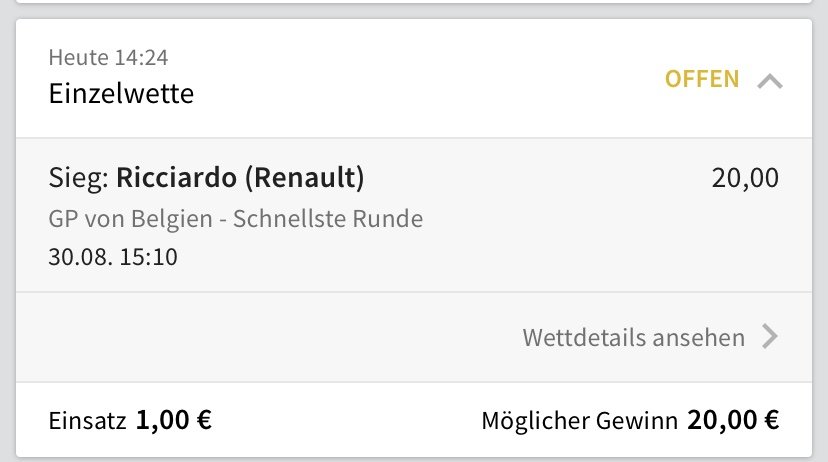Open GP von Belgien - Schnellste Runde event
This screenshot has height=462, width=828.
(236, 219)
